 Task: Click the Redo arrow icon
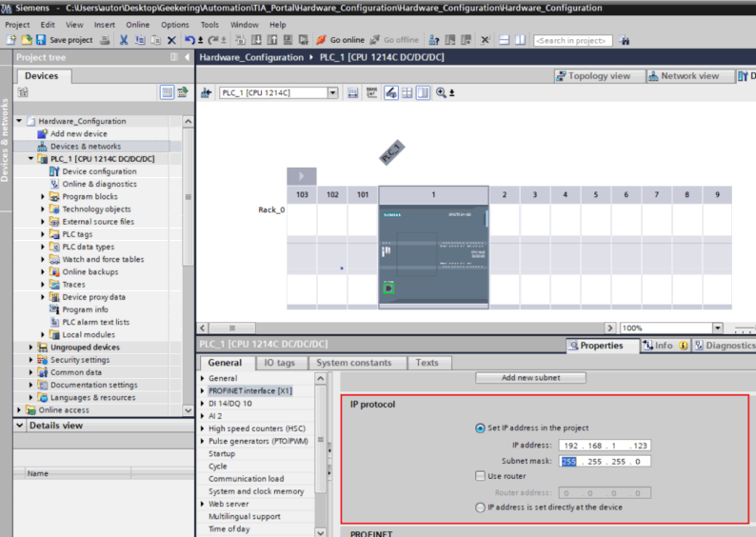(213, 40)
